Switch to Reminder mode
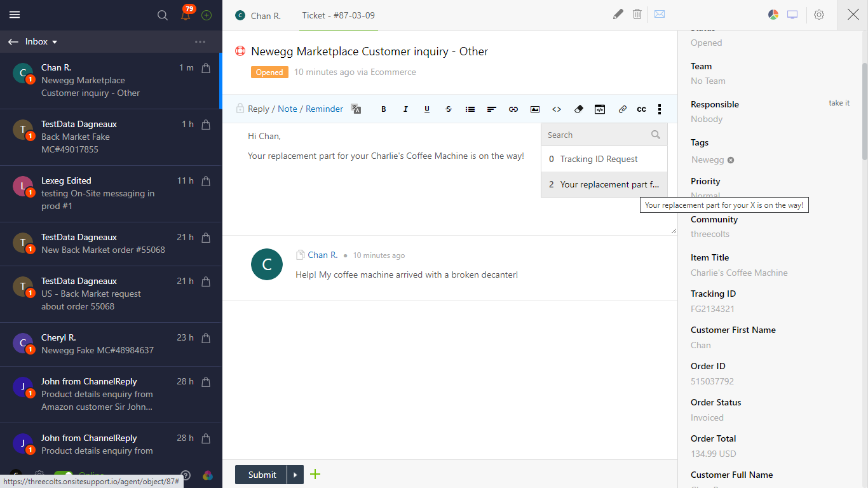This screenshot has width=868, height=488. click(324, 109)
